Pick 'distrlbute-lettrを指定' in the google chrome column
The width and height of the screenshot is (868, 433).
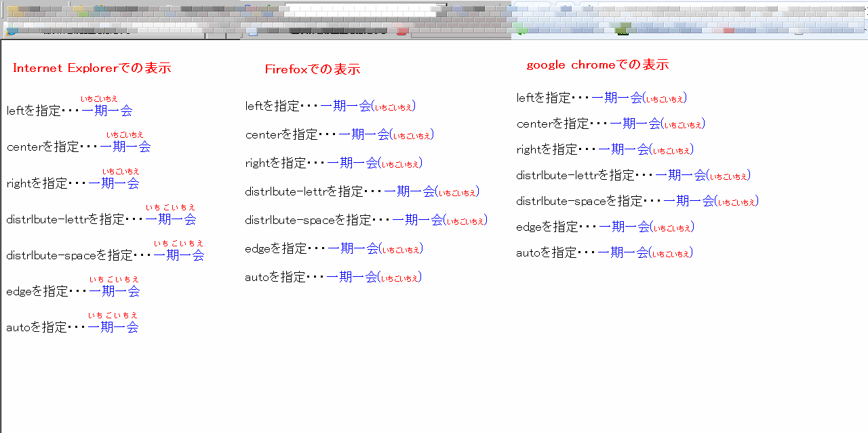point(576,175)
